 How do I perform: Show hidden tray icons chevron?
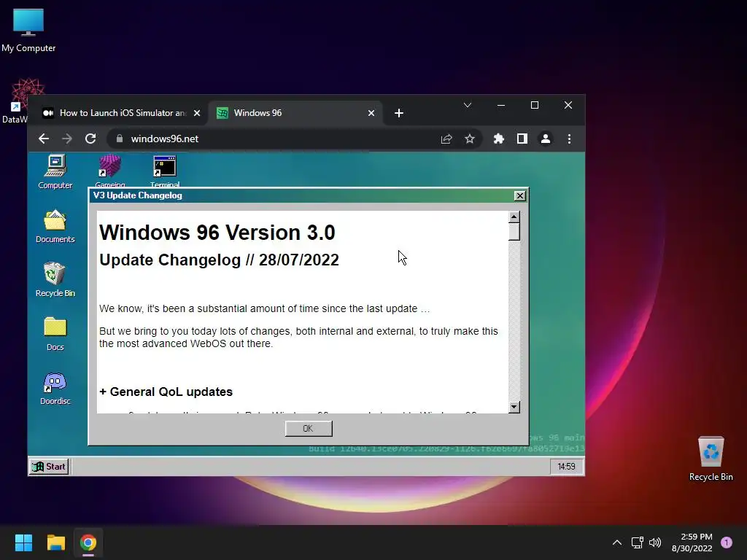617,542
